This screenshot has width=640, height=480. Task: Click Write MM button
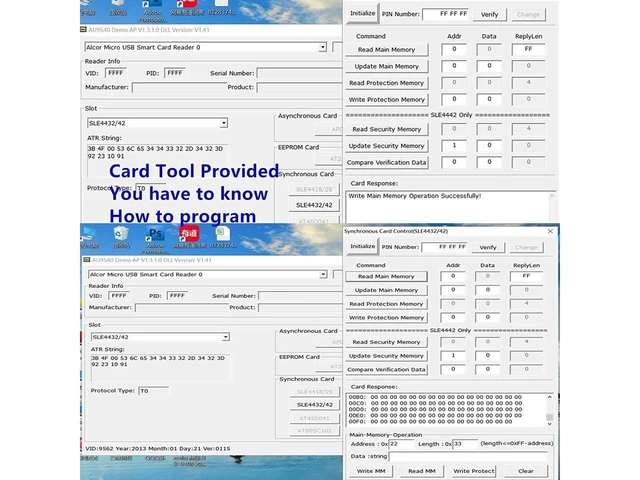coord(371,471)
